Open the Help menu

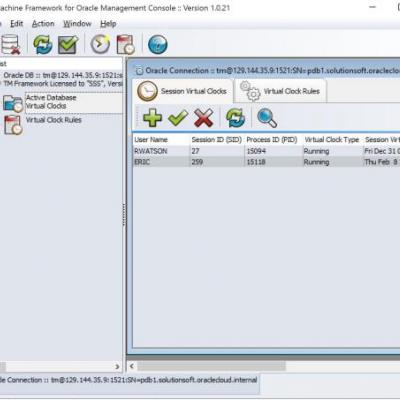tap(108, 24)
